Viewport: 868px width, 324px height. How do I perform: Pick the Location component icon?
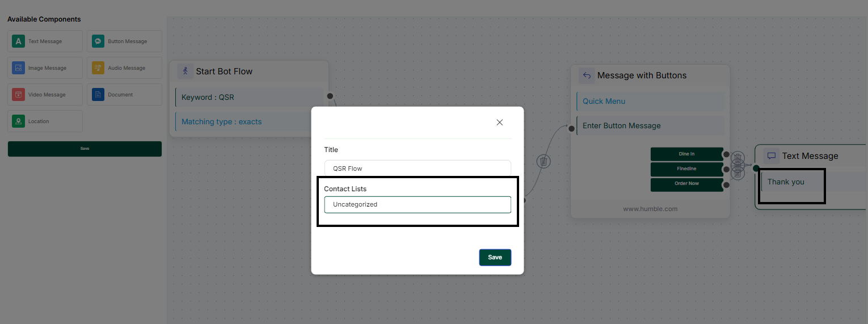pyautogui.click(x=19, y=121)
